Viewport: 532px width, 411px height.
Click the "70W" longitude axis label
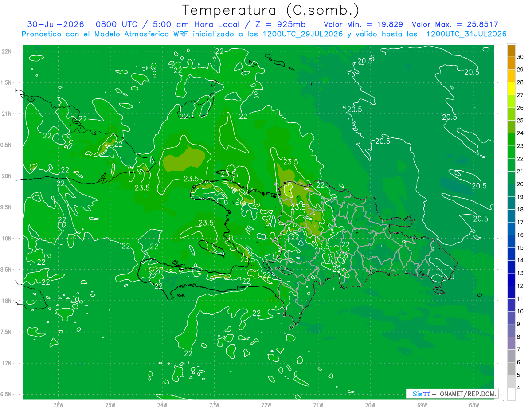pyautogui.click(x=370, y=405)
